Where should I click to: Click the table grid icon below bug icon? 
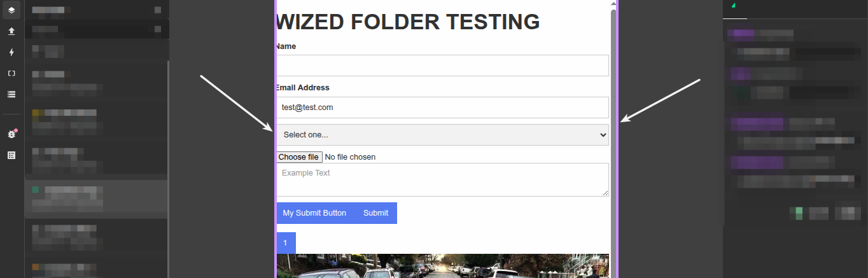(x=11, y=155)
